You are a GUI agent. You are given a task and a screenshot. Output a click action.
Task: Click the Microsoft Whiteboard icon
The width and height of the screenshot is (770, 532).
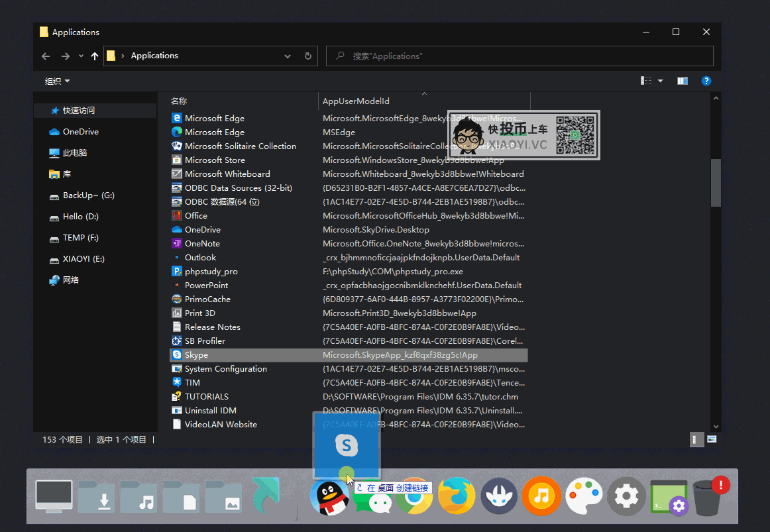(177, 174)
